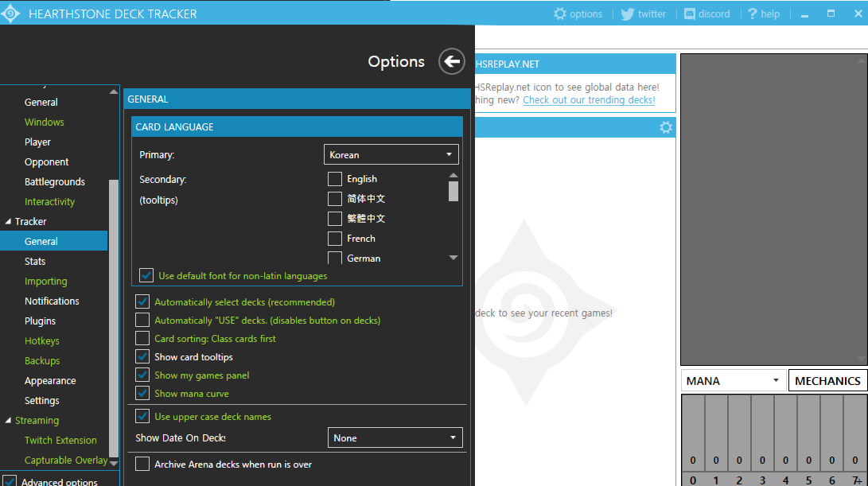
Task: Go back using the Options arrow button
Action: click(452, 61)
